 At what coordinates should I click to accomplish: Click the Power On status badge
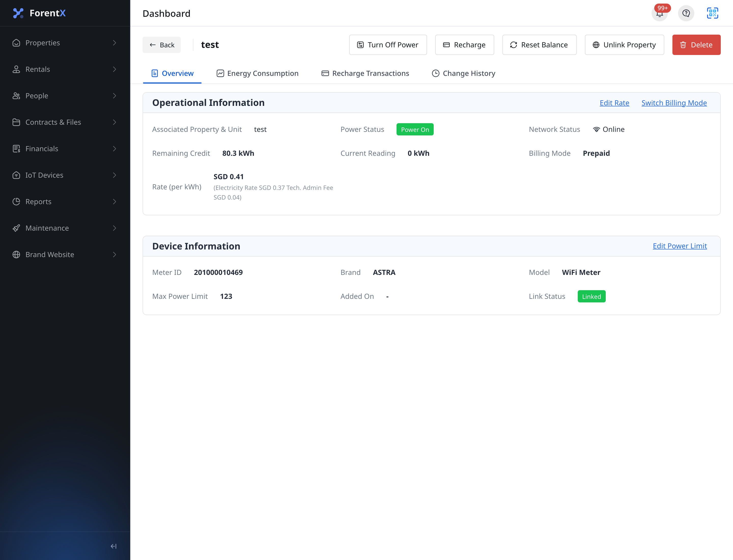click(x=415, y=129)
